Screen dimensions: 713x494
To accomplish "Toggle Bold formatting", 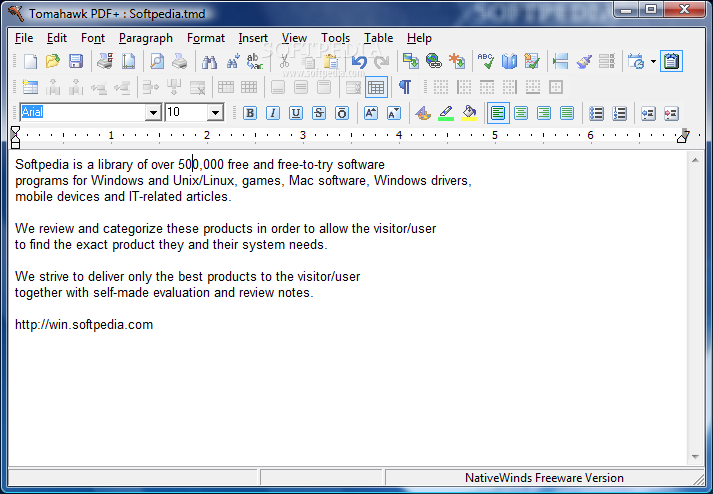I will pos(250,113).
